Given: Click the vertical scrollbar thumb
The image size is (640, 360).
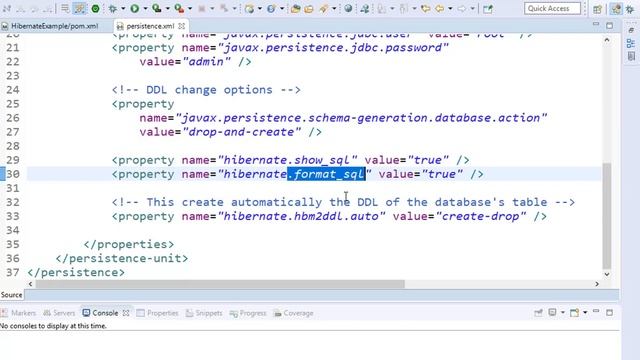Looking at the screenshot, I should click(x=607, y=216).
